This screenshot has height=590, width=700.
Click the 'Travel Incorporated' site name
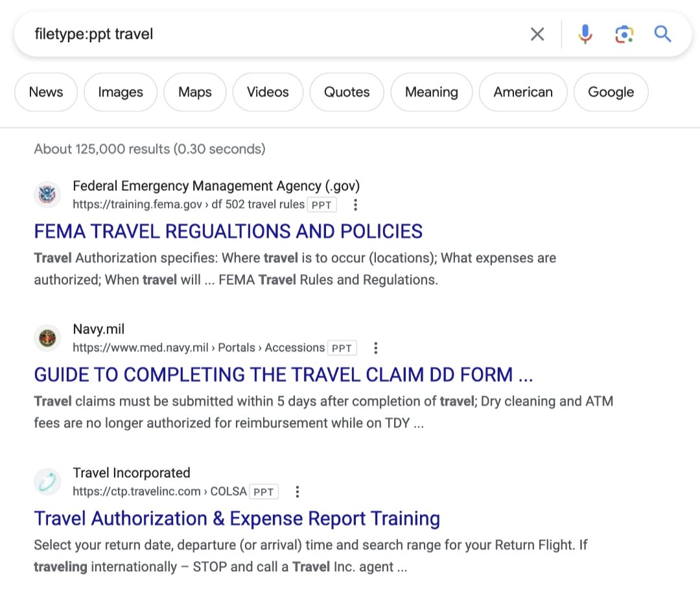(131, 473)
